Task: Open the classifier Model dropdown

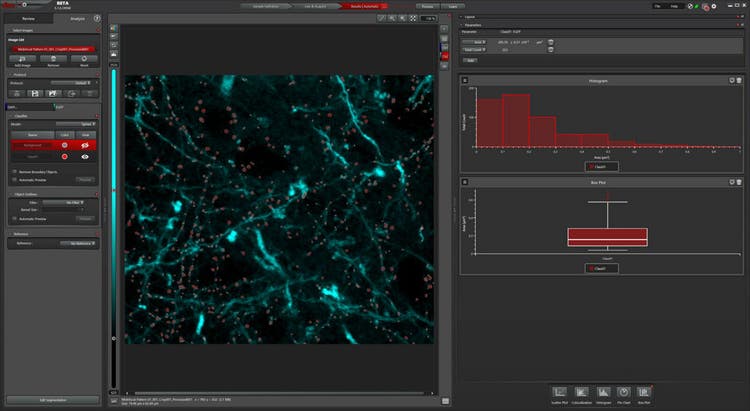Action: [x=76, y=124]
